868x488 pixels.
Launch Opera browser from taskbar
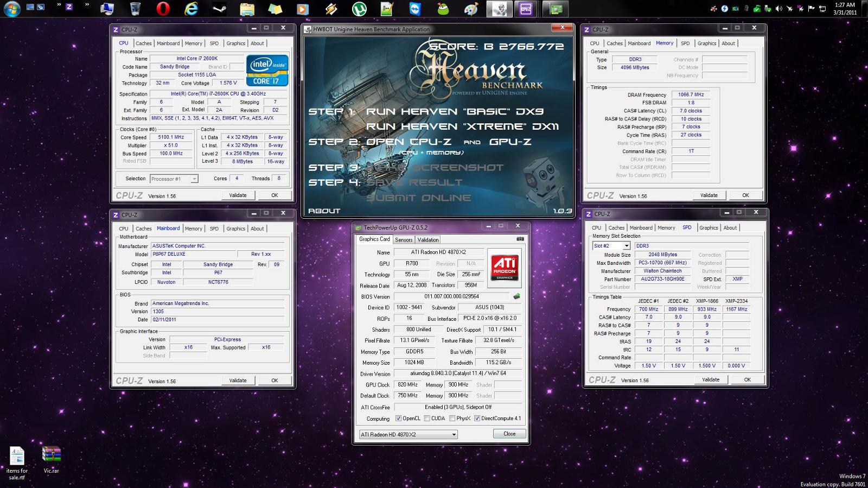(163, 8)
